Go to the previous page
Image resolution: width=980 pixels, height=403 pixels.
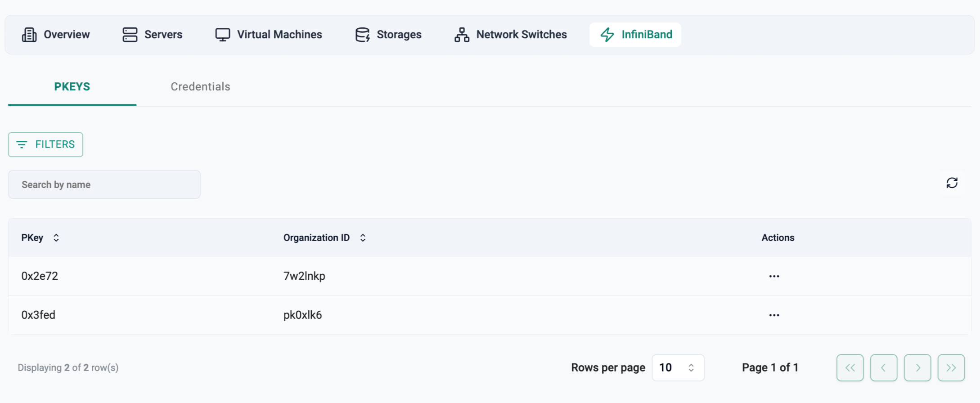point(883,367)
